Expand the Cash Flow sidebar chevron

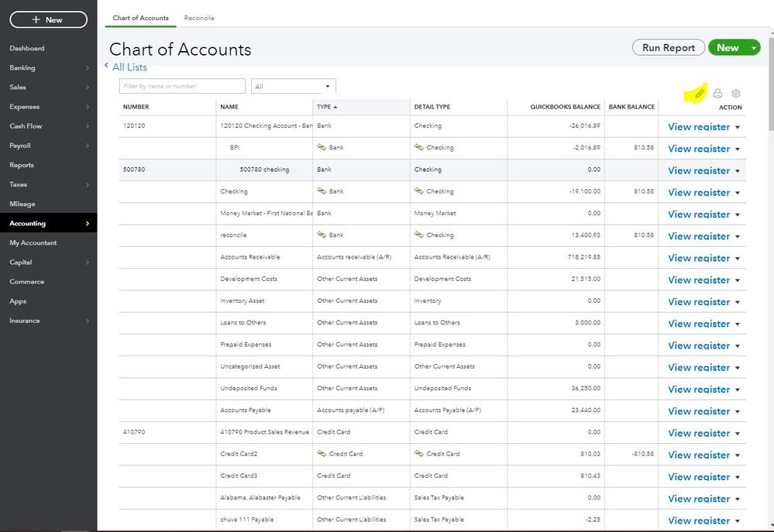pyautogui.click(x=88, y=126)
